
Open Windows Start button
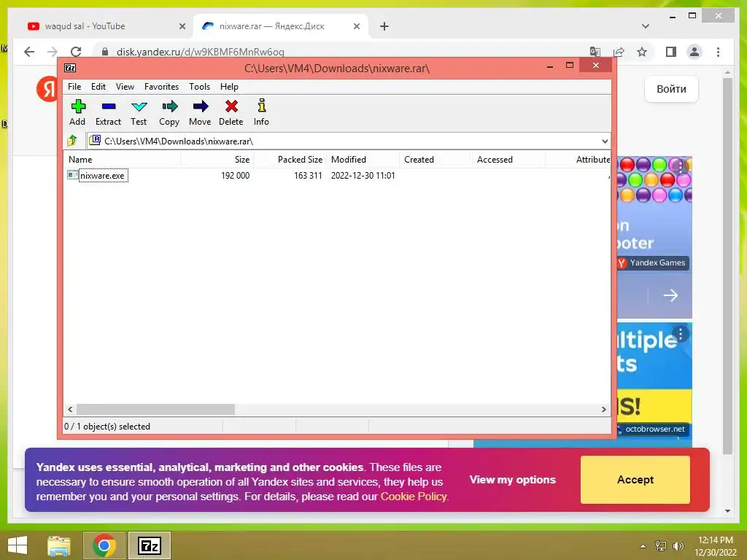click(x=18, y=545)
